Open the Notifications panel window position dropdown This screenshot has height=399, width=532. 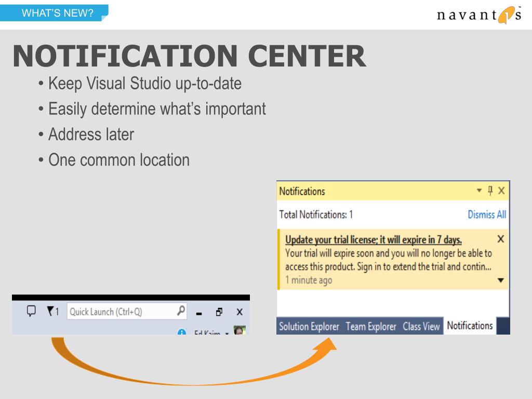click(x=479, y=190)
